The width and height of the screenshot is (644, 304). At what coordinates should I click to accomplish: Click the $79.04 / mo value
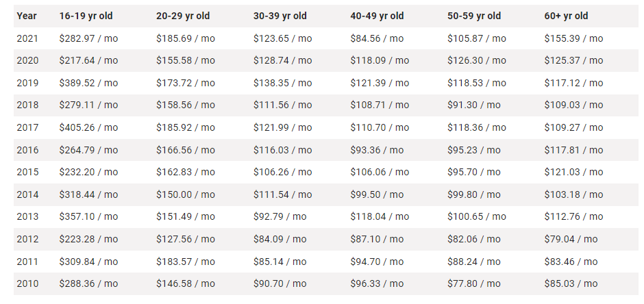coord(571,239)
